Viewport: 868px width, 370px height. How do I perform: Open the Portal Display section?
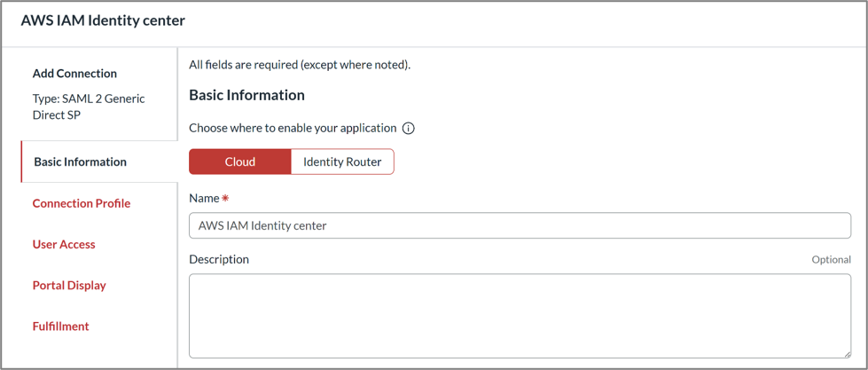[x=69, y=285]
